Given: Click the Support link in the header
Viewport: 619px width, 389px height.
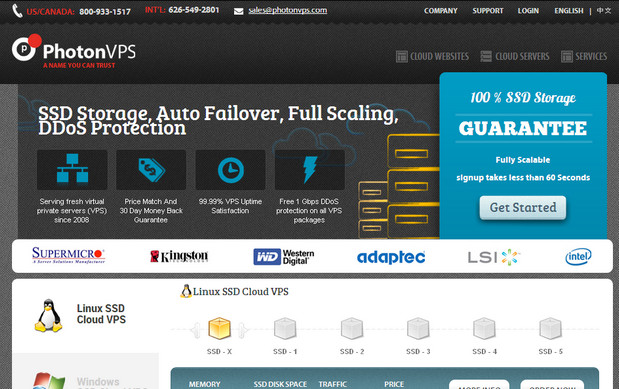Looking at the screenshot, I should coord(488,11).
